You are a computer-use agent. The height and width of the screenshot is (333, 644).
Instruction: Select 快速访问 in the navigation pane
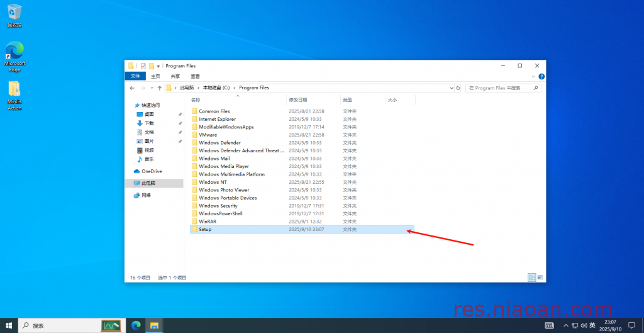pyautogui.click(x=147, y=105)
